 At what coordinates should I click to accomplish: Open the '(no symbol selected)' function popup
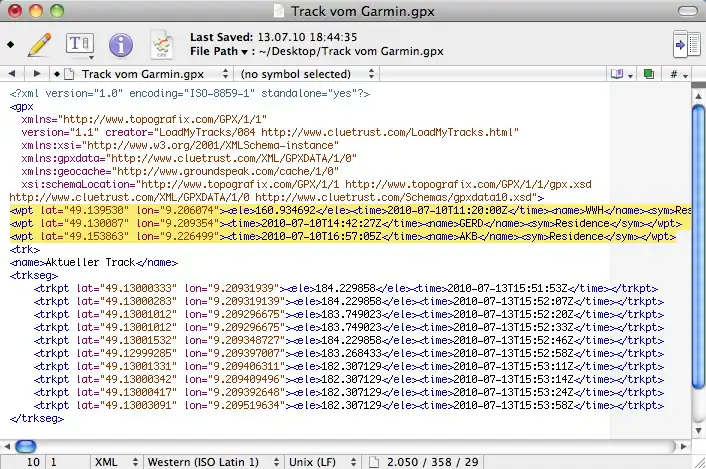[x=305, y=74]
